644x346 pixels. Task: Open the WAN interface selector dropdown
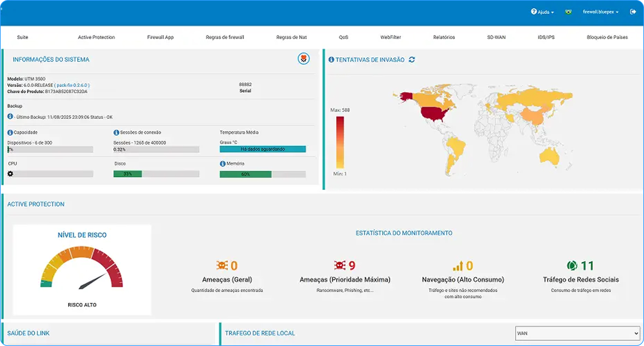tap(577, 333)
